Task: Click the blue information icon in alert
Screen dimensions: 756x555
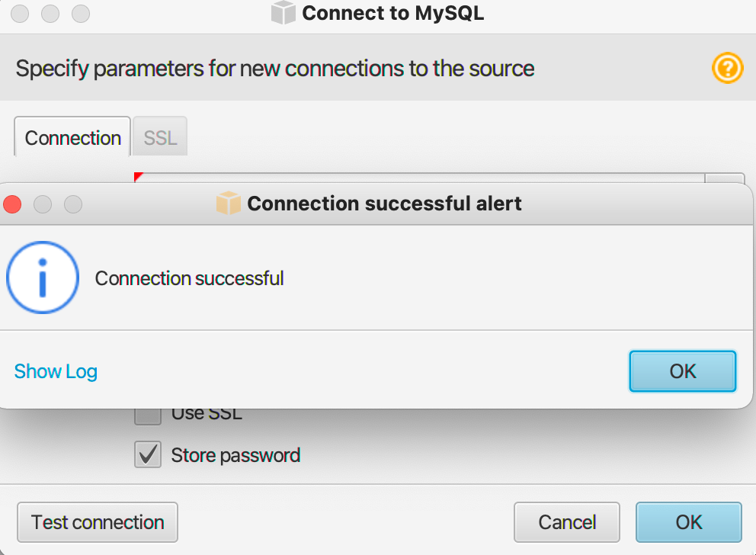Action: [43, 277]
